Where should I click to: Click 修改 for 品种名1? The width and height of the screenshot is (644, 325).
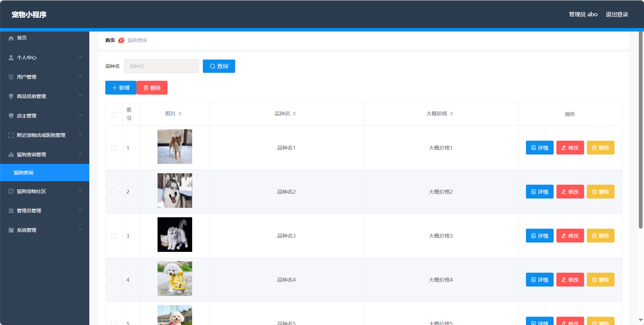570,148
